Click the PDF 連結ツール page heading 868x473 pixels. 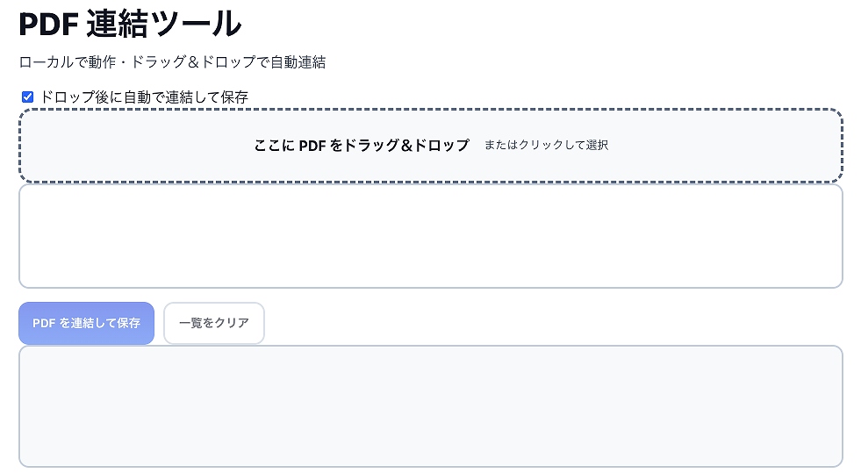(x=130, y=24)
